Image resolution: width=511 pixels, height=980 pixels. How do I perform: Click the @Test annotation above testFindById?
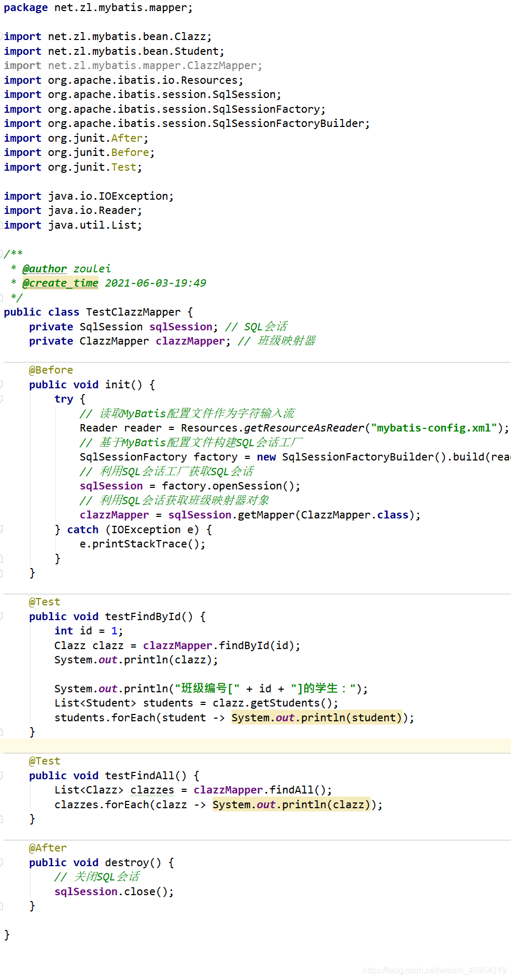click(45, 602)
